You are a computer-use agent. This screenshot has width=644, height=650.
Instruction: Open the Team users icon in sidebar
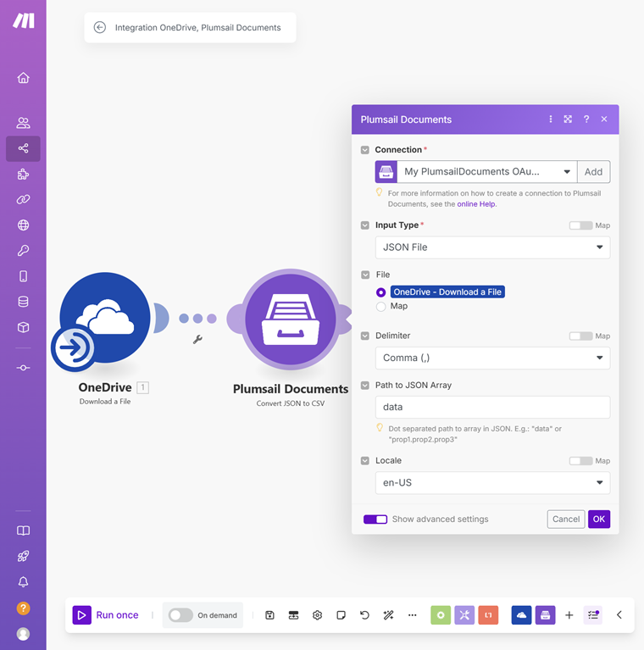pos(23,123)
